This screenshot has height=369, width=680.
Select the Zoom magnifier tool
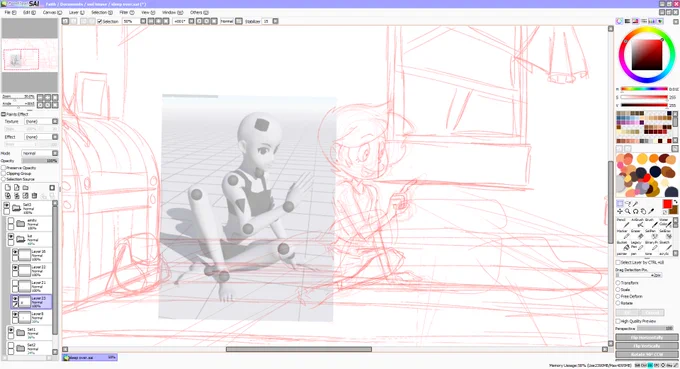(628, 211)
